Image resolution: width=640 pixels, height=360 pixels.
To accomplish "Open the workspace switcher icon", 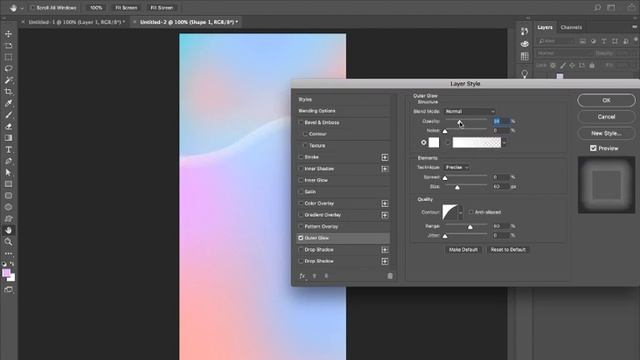I will coord(611,8).
